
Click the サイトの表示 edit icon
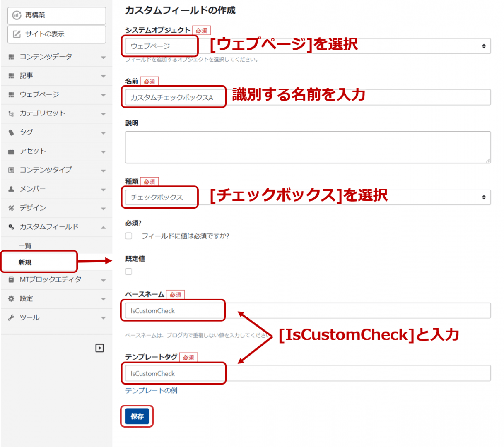point(17,34)
